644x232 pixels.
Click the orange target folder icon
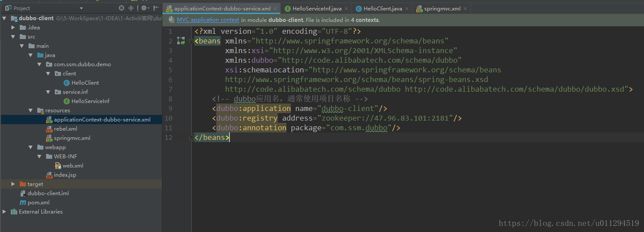point(23,184)
